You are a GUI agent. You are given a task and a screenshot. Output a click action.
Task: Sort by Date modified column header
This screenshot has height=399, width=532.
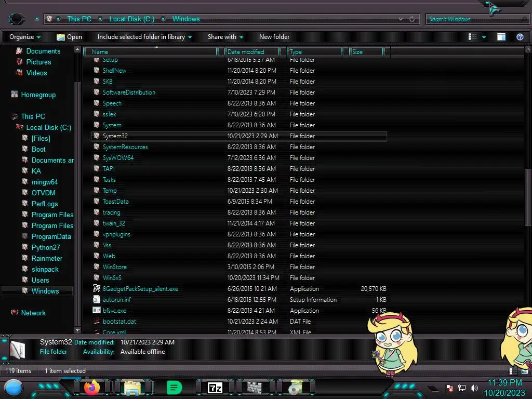click(x=252, y=51)
